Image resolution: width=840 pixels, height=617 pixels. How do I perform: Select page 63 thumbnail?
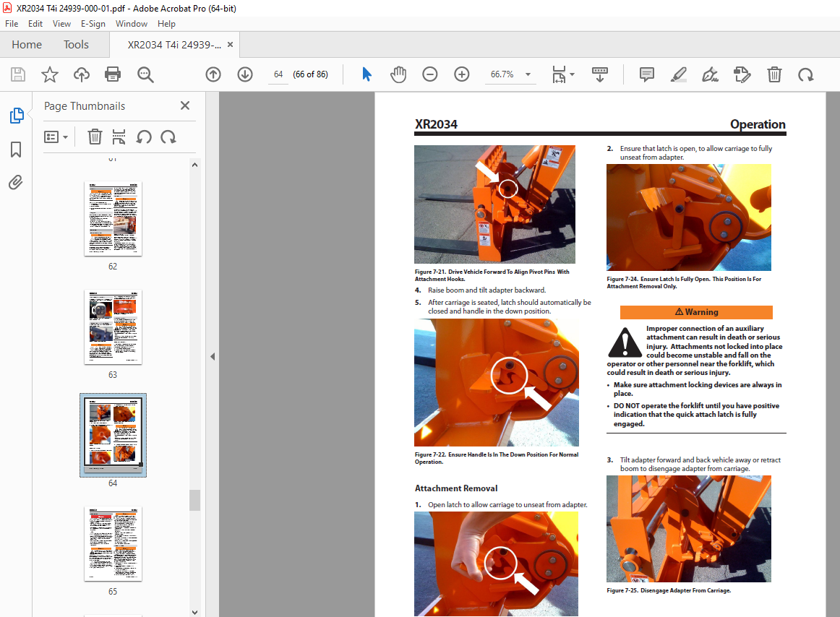click(x=113, y=327)
